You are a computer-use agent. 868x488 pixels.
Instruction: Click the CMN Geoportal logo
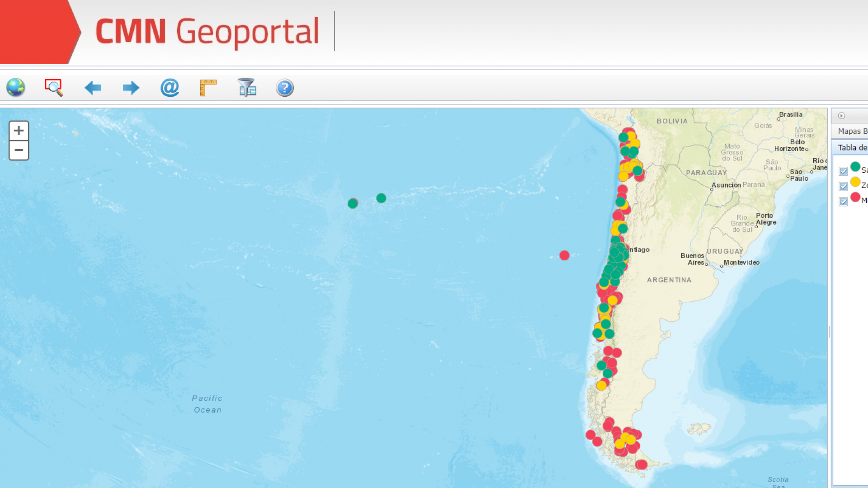pyautogui.click(x=207, y=31)
